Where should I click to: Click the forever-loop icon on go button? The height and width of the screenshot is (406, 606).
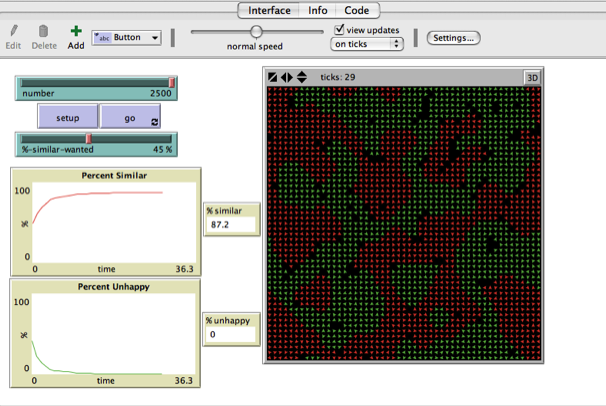coord(154,121)
